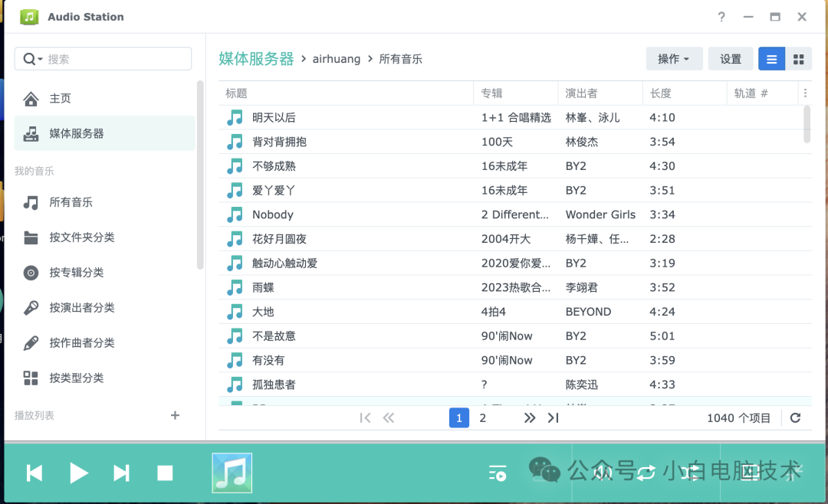Open the column options menu

pos(804,92)
